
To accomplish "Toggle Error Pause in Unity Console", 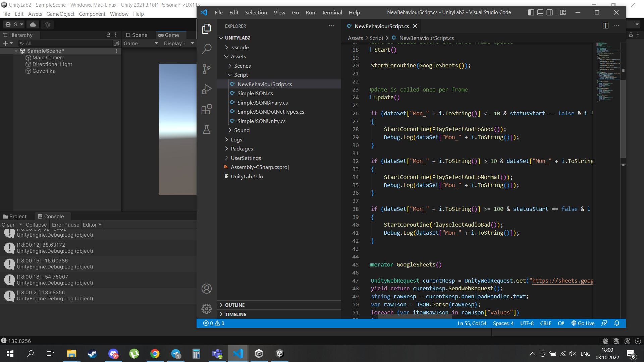I will click(x=65, y=225).
